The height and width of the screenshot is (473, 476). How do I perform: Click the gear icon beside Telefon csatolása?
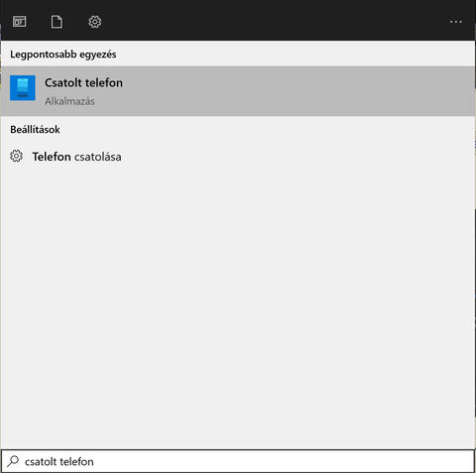16,156
